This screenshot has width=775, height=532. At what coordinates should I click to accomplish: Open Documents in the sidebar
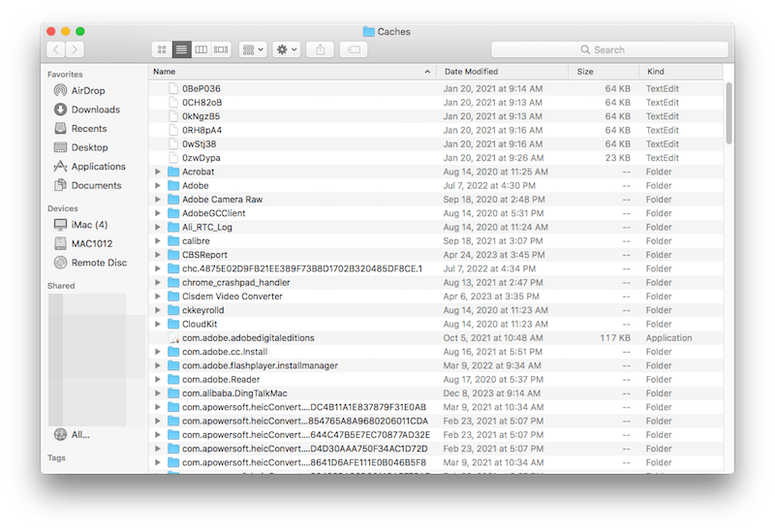coord(87,185)
